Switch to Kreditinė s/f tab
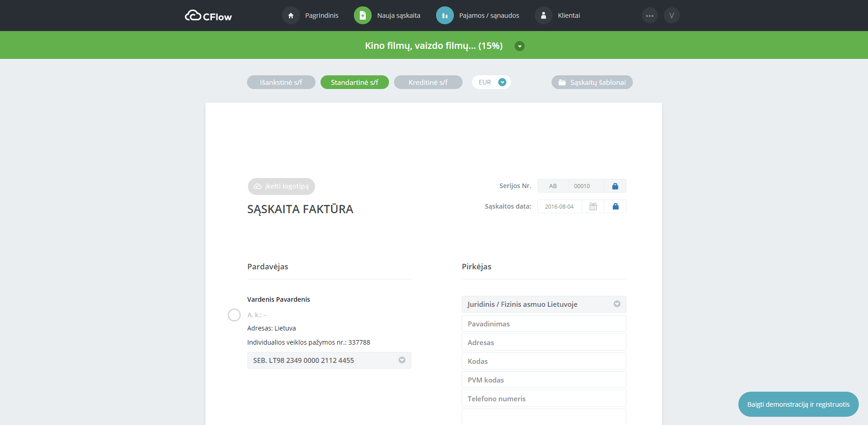 coord(428,82)
